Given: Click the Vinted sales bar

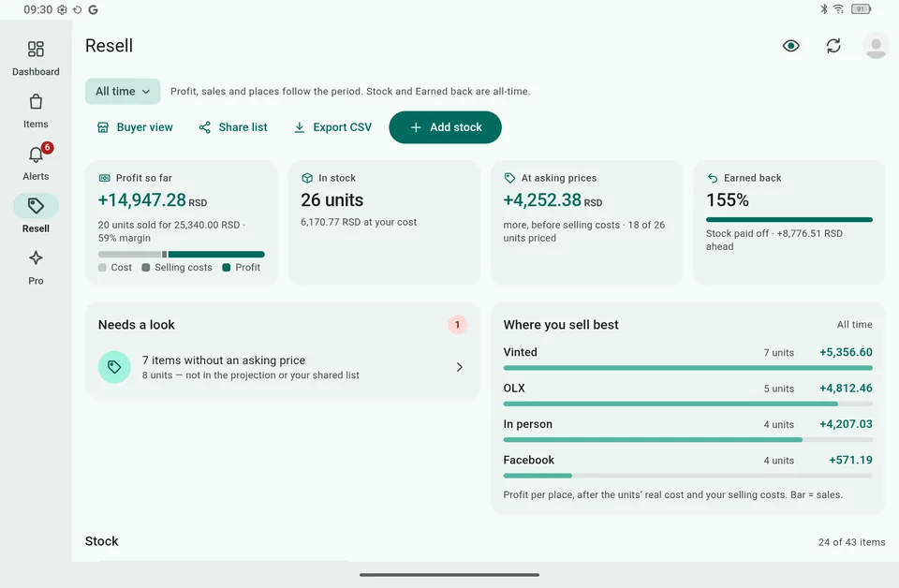Looking at the screenshot, I should tap(687, 368).
